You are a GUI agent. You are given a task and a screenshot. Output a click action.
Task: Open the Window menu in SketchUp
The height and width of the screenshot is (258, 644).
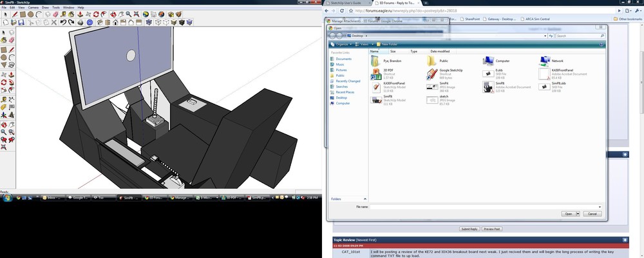69,7
